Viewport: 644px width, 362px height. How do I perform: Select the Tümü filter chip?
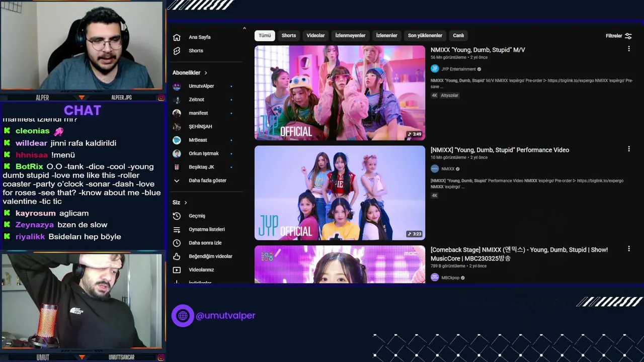coord(265,36)
